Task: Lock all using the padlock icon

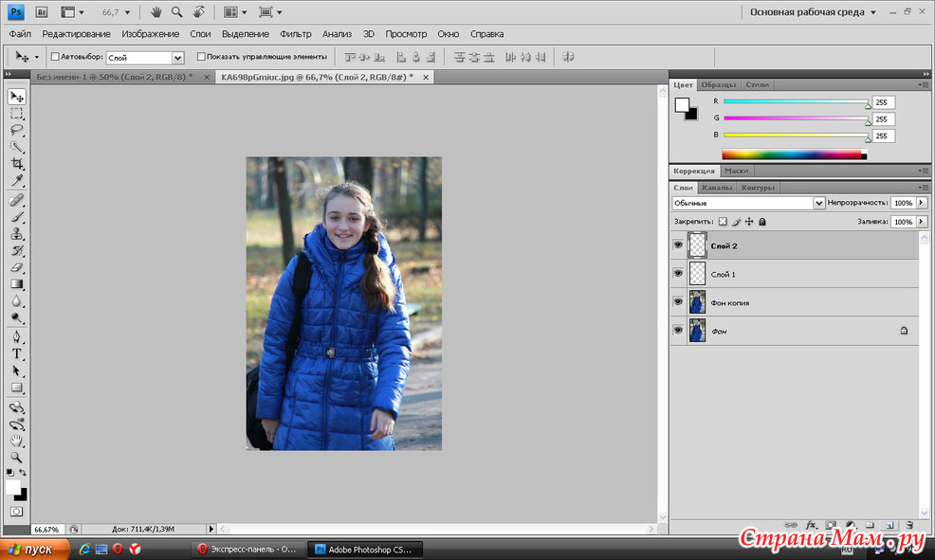Action: click(762, 222)
